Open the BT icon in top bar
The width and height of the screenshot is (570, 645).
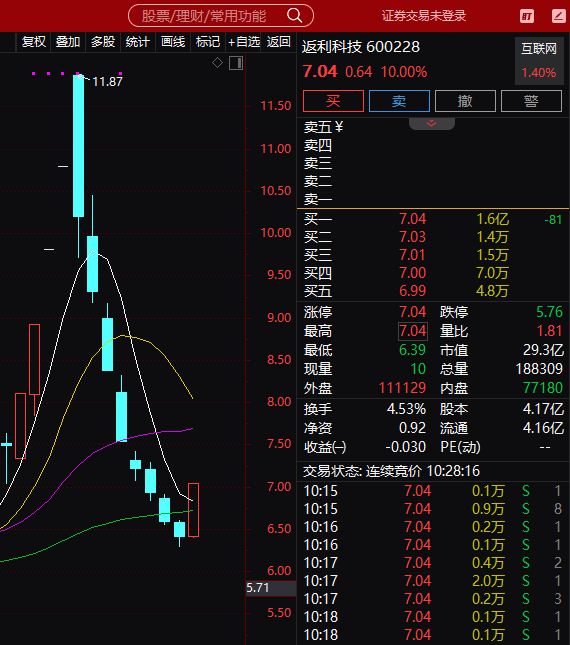527,16
